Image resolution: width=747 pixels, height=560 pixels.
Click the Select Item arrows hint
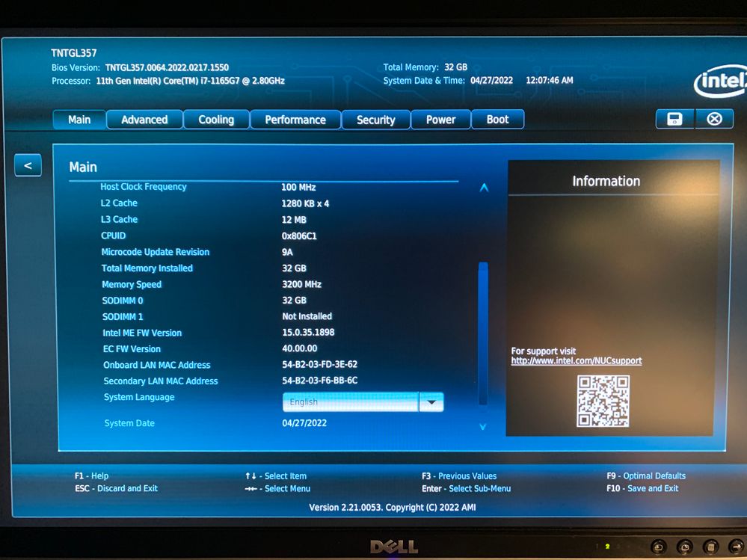tap(276, 476)
